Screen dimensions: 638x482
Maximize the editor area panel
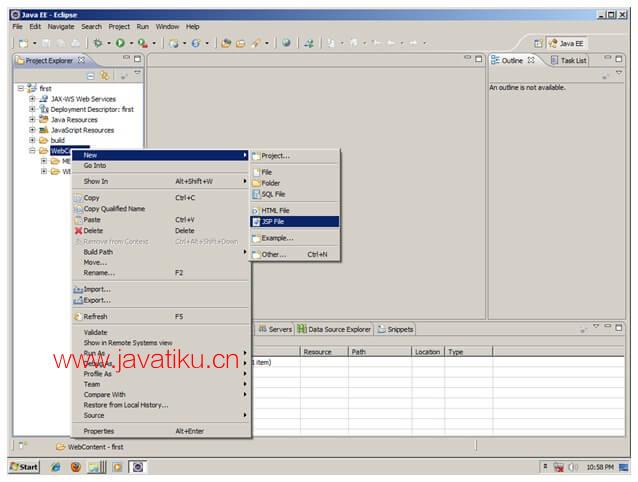[478, 59]
